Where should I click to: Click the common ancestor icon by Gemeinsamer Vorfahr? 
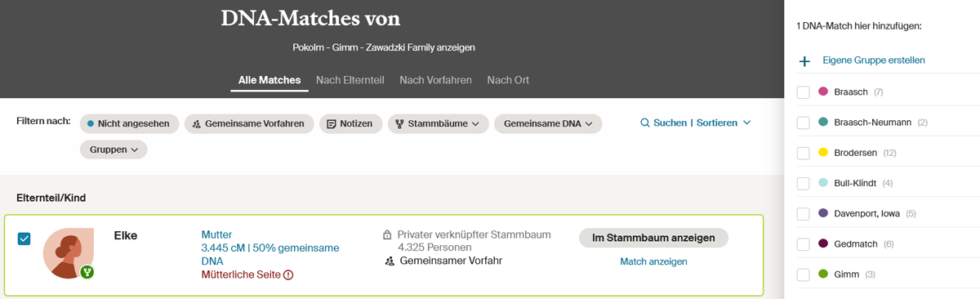[x=389, y=261]
